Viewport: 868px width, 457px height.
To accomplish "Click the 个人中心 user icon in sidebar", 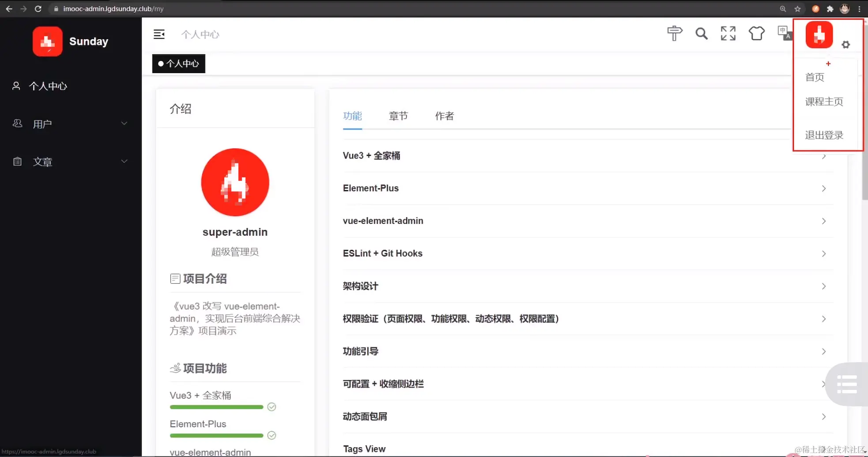I will point(16,86).
